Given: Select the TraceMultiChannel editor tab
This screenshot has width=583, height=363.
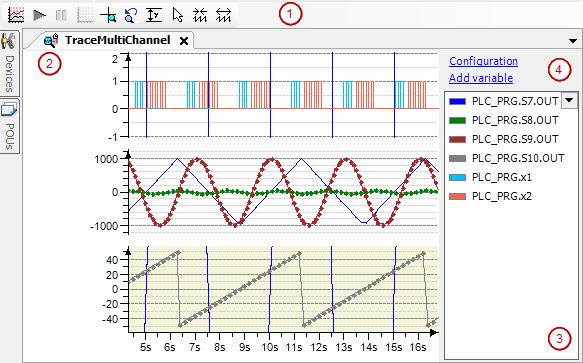Looking at the screenshot, I should (117, 40).
